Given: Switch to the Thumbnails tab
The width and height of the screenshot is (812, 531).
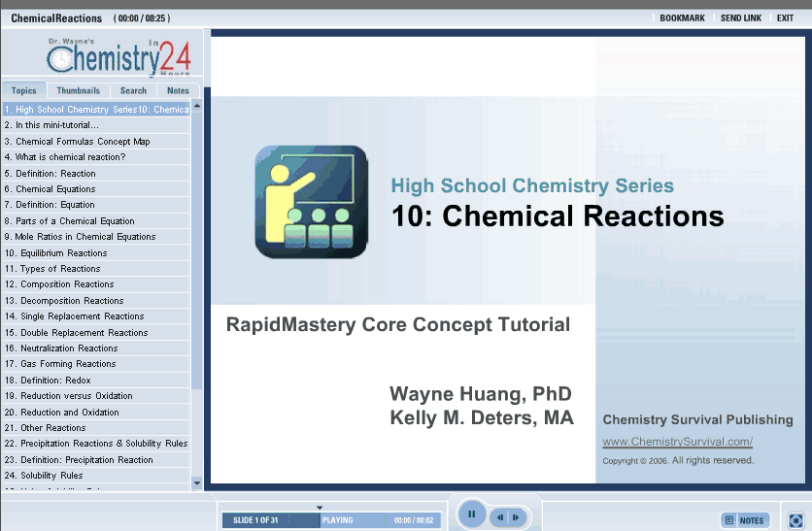Looking at the screenshot, I should click(78, 90).
